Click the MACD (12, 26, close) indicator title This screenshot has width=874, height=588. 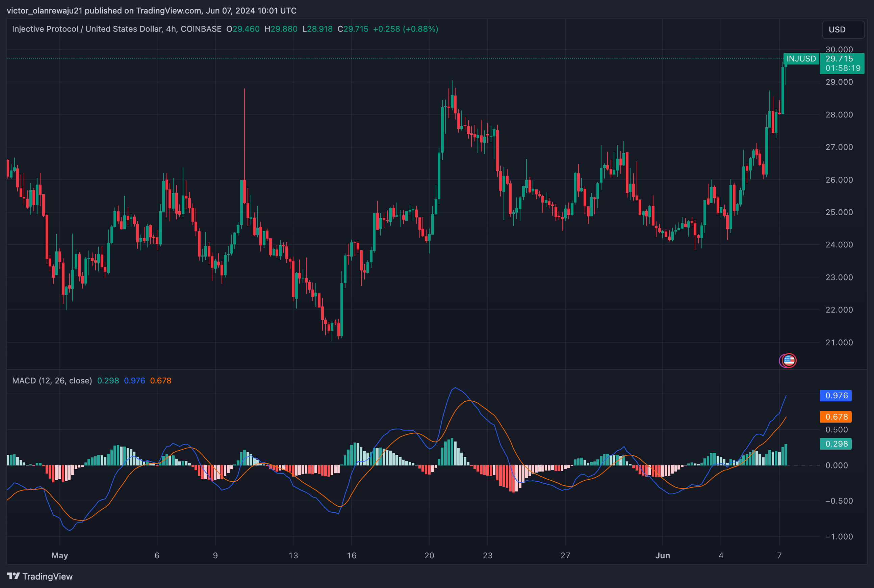52,381
